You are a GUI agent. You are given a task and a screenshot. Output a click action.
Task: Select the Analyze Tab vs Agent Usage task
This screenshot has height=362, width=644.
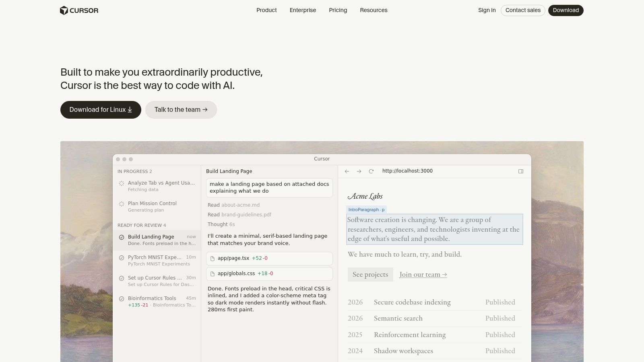click(157, 186)
